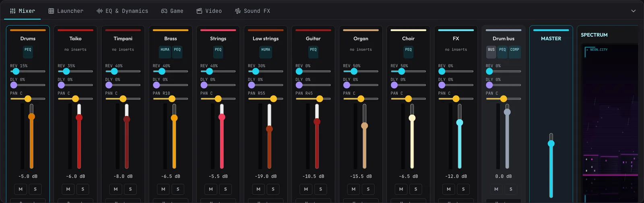Open the PEQ insert on Drums
The height and width of the screenshot is (203, 644).
(28, 51)
